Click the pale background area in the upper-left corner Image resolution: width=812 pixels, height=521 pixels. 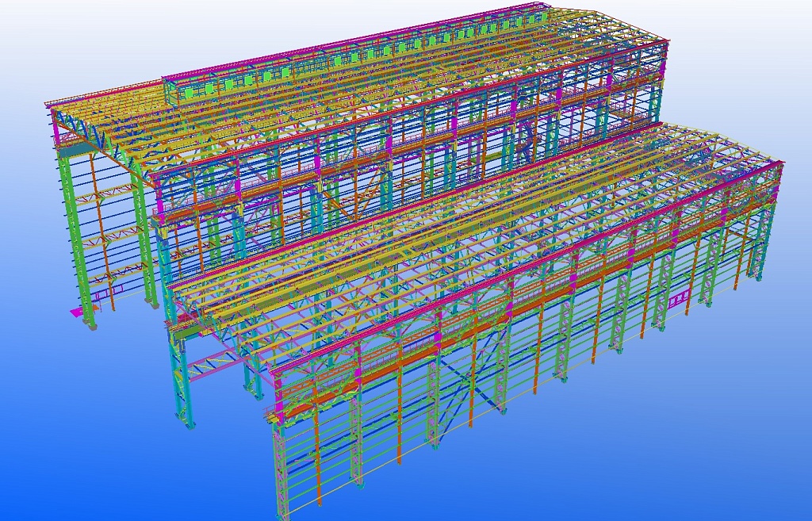48,32
